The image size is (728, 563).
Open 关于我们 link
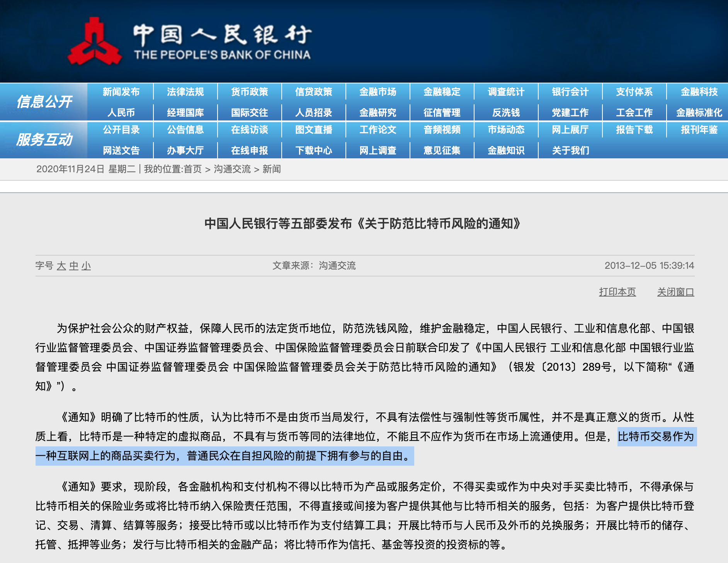tap(570, 151)
